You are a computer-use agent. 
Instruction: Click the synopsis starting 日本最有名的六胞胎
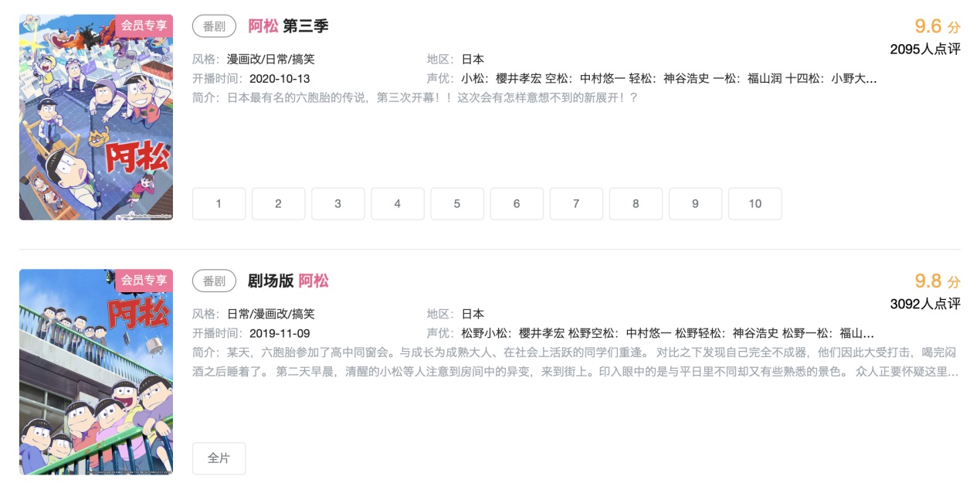[x=432, y=98]
